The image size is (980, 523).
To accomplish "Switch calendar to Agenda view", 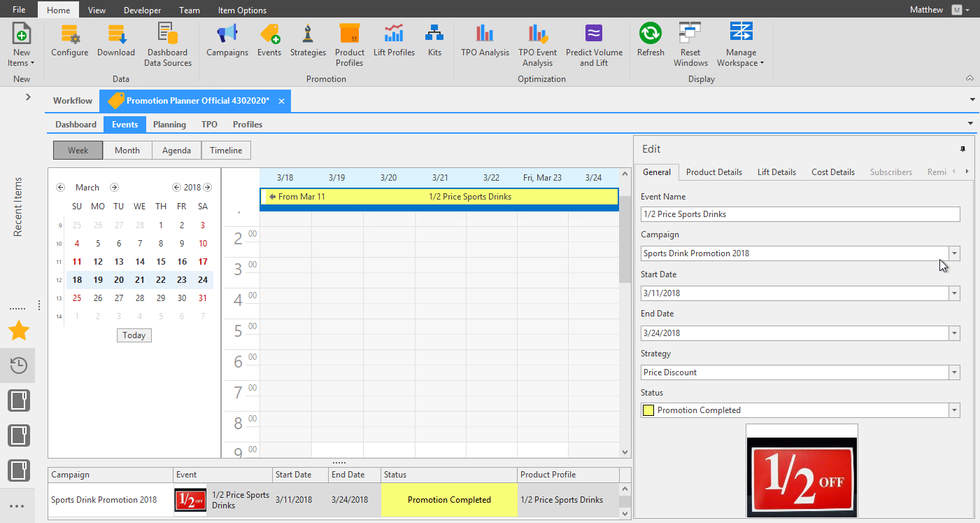I will (176, 151).
